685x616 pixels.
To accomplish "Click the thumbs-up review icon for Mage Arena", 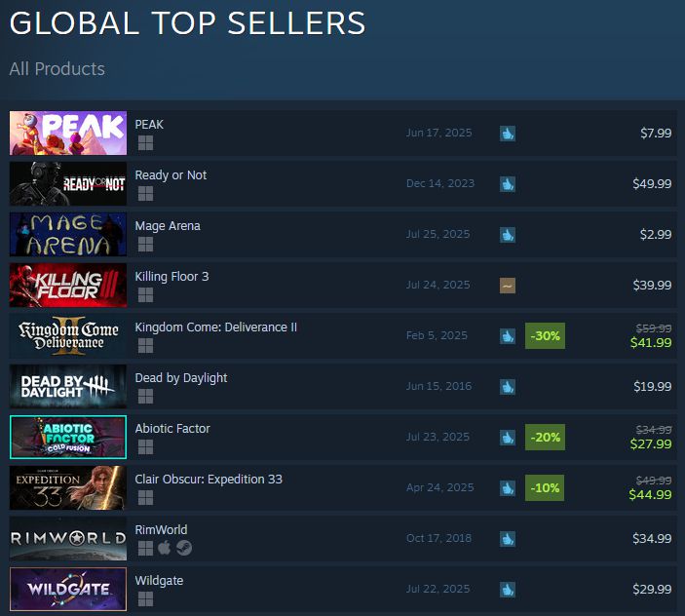I will pos(508,234).
